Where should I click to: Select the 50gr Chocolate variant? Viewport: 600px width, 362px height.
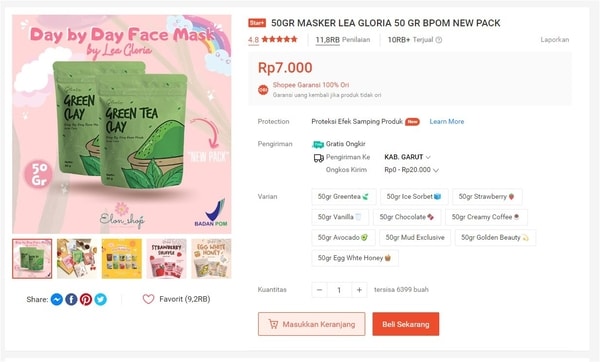[407, 217]
